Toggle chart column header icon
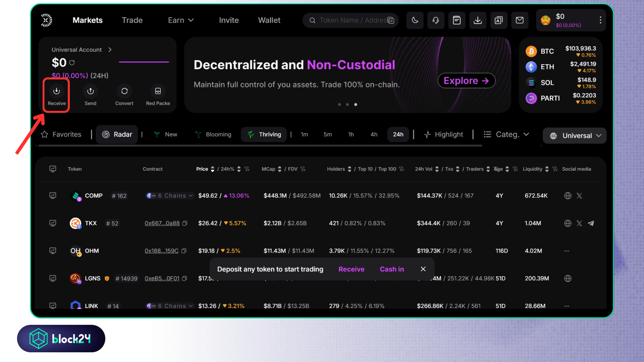The height and width of the screenshot is (362, 644). coord(53,169)
